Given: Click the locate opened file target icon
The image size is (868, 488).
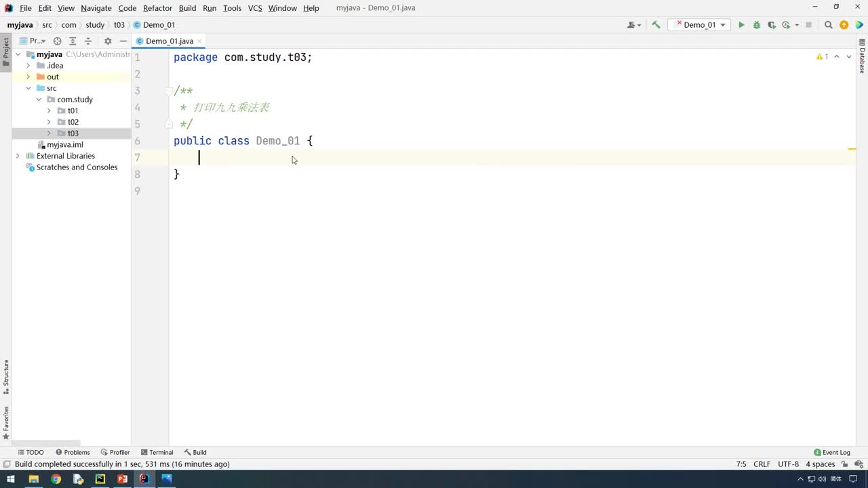Looking at the screenshot, I should 57,41.
